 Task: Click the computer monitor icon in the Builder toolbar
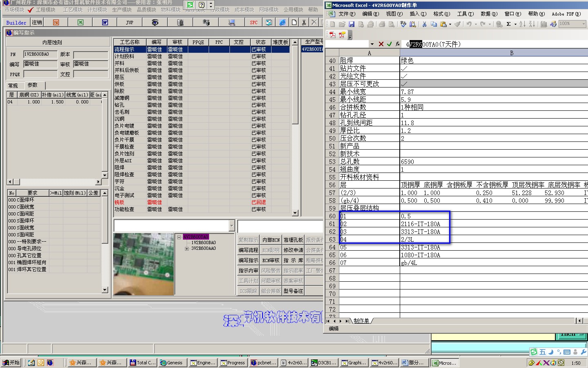click(x=232, y=22)
